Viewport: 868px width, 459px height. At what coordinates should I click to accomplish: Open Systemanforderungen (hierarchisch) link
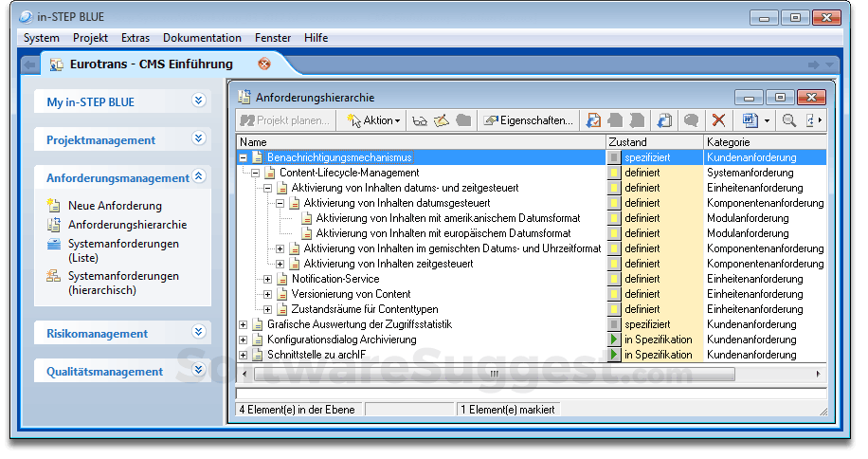point(123,283)
